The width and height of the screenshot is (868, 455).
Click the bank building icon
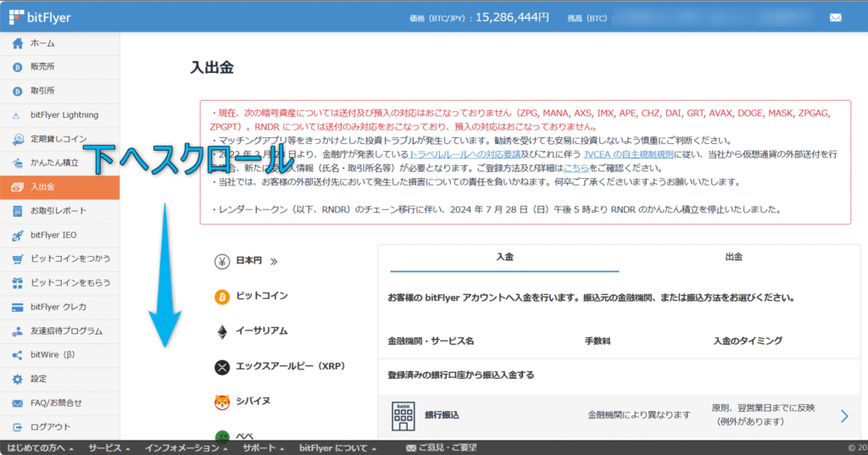click(x=403, y=416)
